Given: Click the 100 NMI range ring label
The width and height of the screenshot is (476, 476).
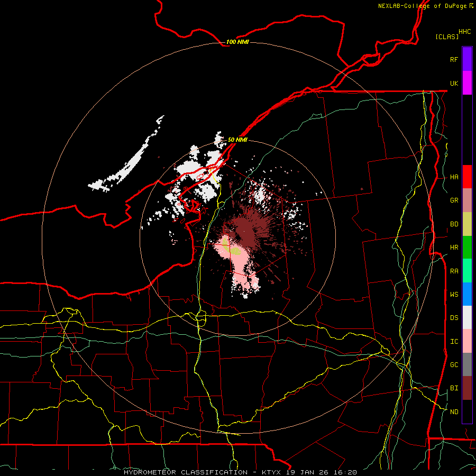Looking at the screenshot, I should click(237, 42).
